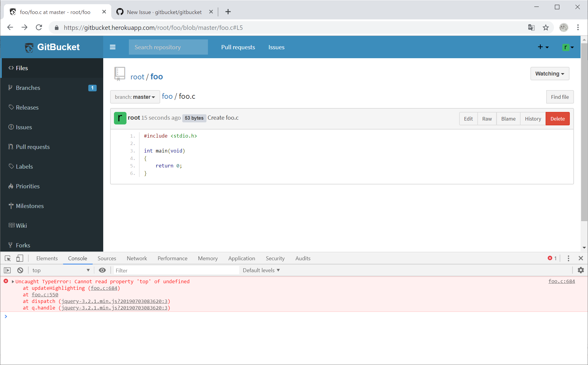Open the user avatar menu
The height and width of the screenshot is (365, 588).
pos(568,47)
